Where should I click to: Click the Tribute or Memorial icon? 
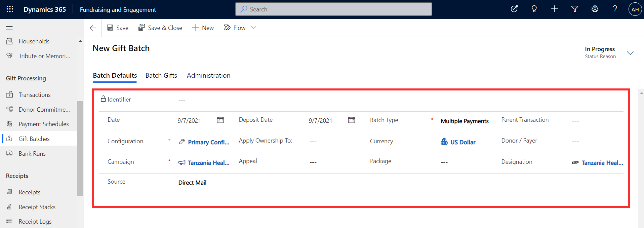[9, 56]
